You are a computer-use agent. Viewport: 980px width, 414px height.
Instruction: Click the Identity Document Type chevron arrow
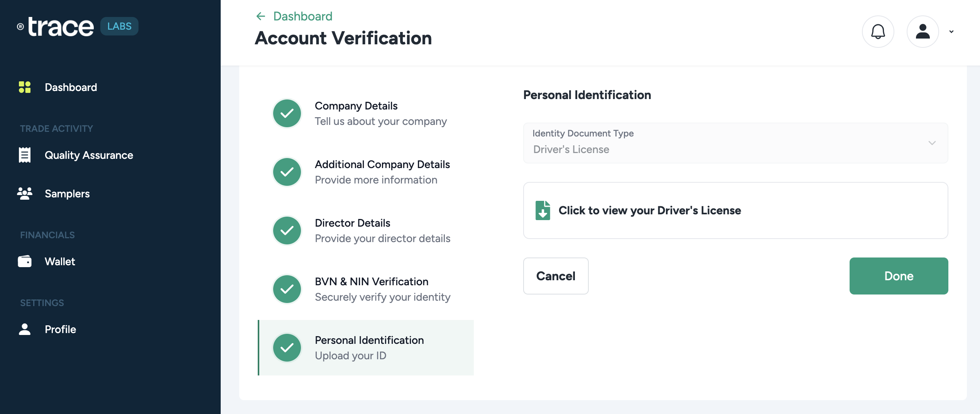pyautogui.click(x=932, y=143)
